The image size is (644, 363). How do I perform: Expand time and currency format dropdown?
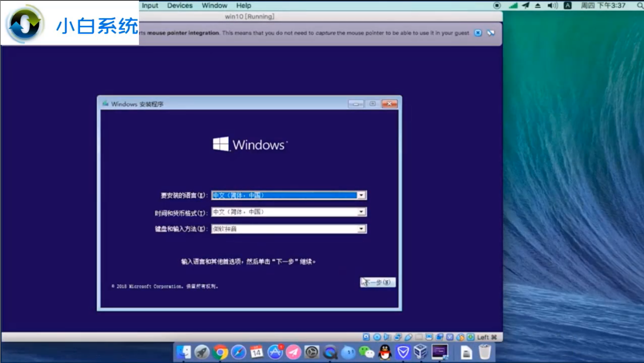[x=362, y=212]
